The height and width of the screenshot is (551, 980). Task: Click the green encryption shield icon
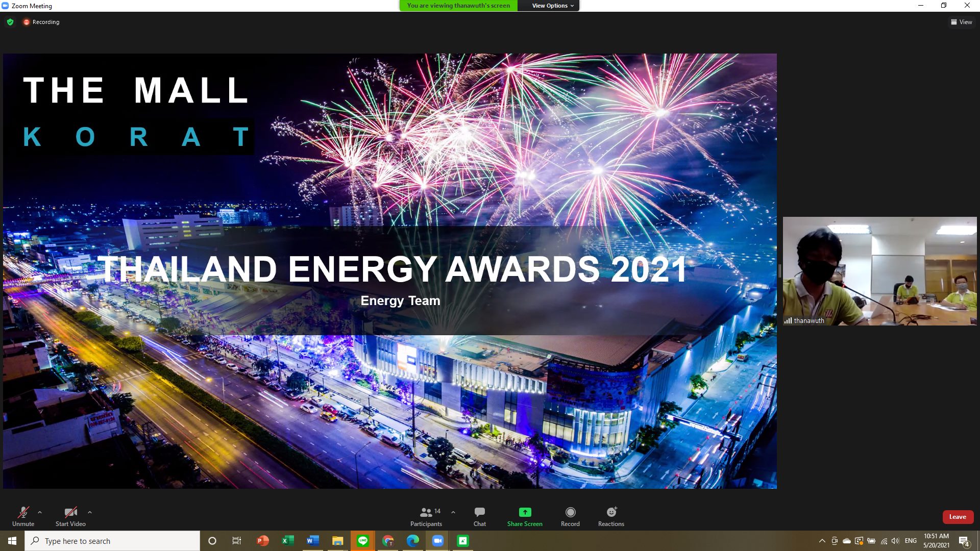click(x=10, y=22)
